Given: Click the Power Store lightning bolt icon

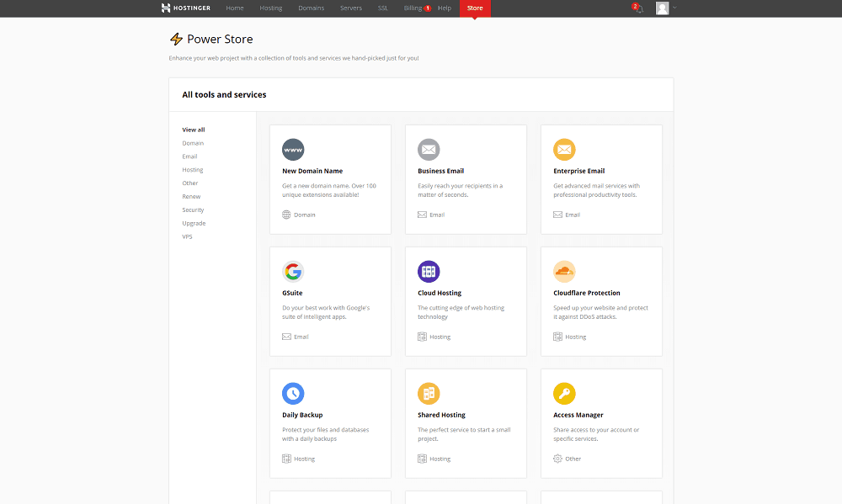Looking at the screenshot, I should pos(176,39).
